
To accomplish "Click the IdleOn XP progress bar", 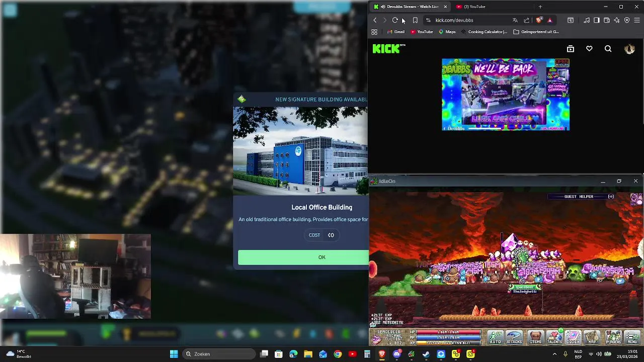I will pos(449,343).
